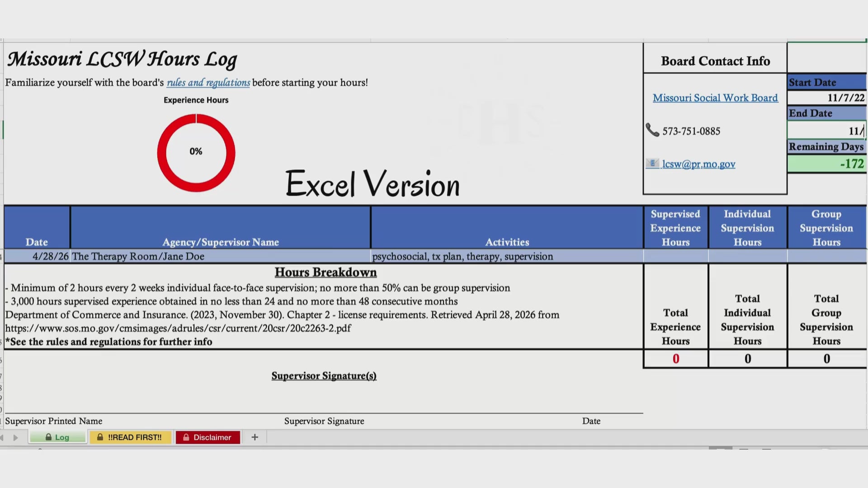Click the phone icon beside 573-751-0885

[x=652, y=130]
